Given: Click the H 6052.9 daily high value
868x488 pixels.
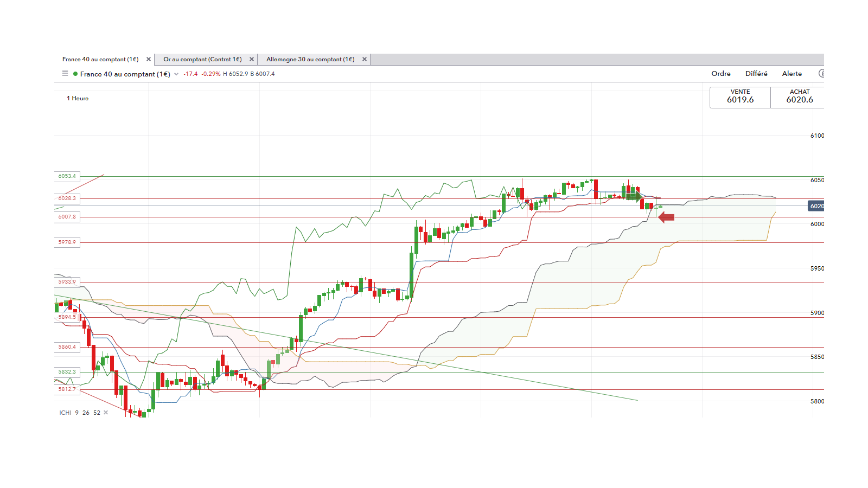Looking at the screenshot, I should [235, 74].
